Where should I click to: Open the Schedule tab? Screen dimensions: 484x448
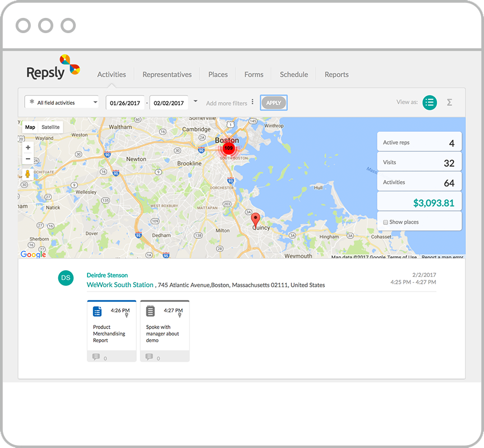coord(294,75)
